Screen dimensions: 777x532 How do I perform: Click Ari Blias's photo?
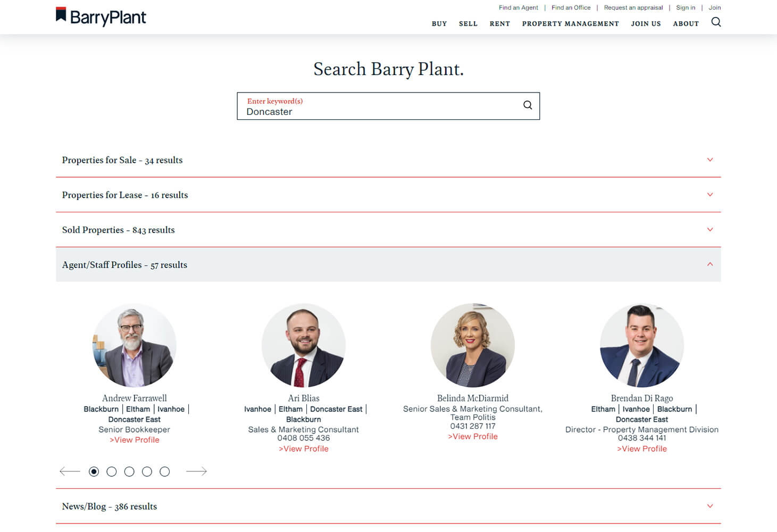pos(304,345)
